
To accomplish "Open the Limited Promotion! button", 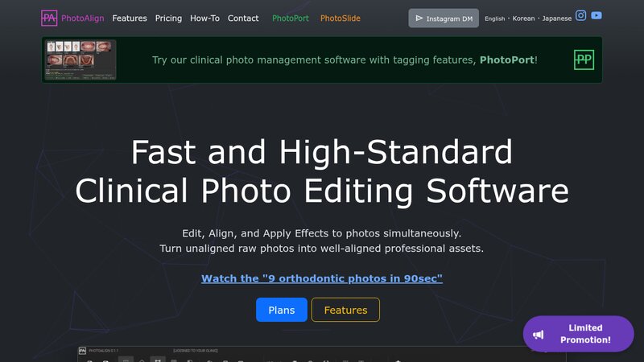I will coord(578,334).
